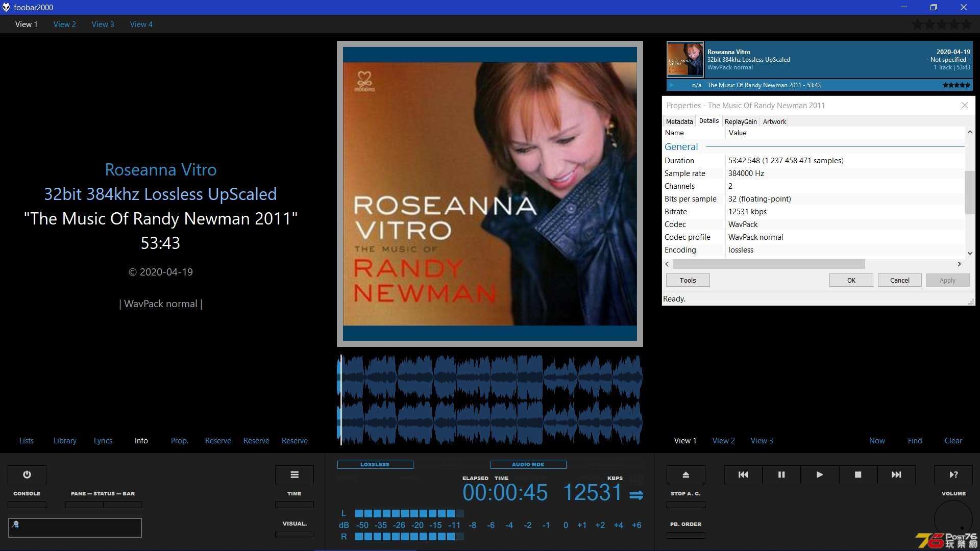Click the Find link

[x=915, y=441]
